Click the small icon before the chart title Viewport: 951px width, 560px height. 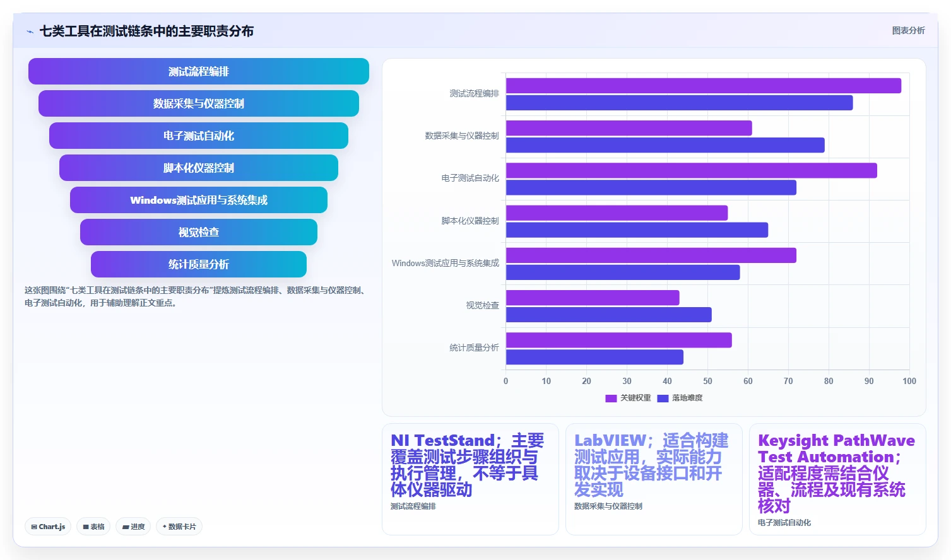30,32
